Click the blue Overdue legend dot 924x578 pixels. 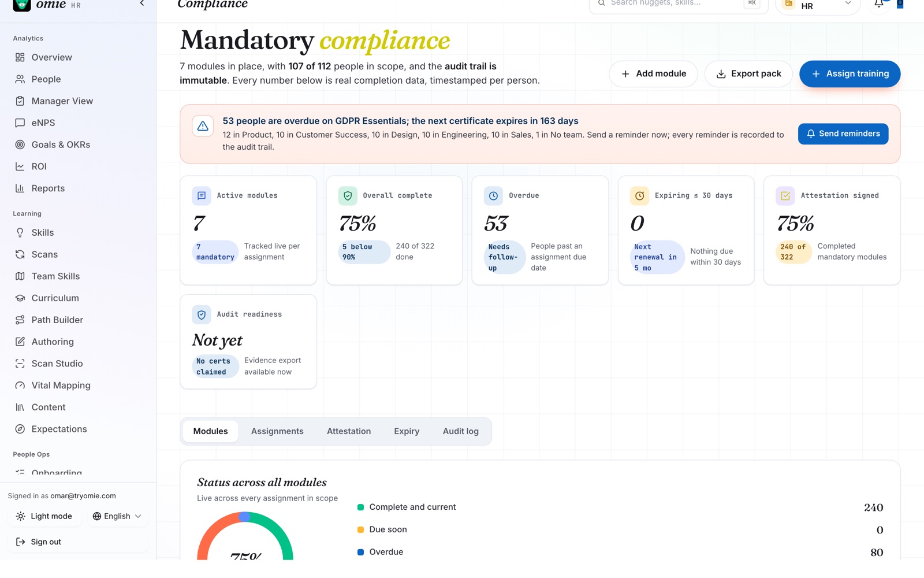click(x=361, y=553)
